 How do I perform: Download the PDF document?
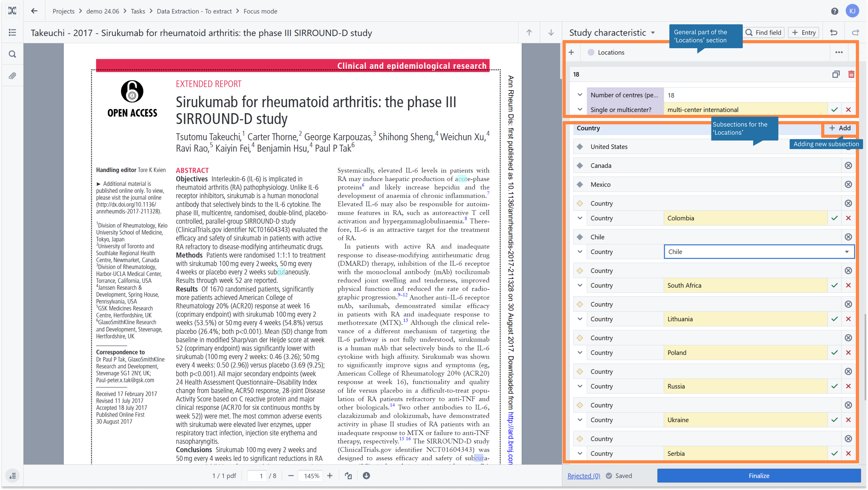(x=366, y=476)
